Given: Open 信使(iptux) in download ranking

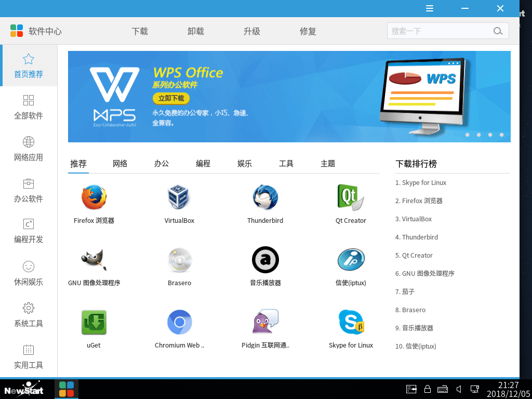Looking at the screenshot, I should 416,347.
